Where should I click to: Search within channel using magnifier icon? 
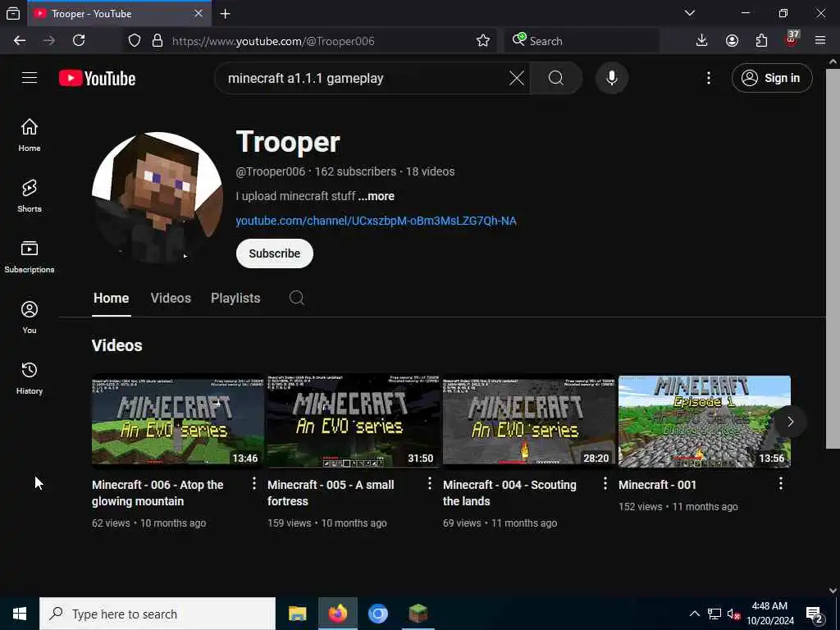click(x=297, y=298)
